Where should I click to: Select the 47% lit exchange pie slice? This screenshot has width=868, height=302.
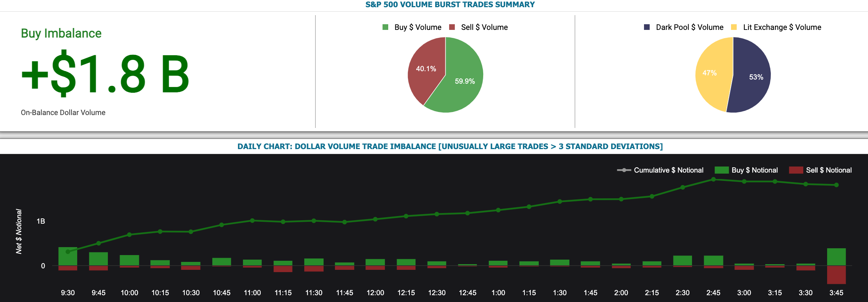click(711, 73)
